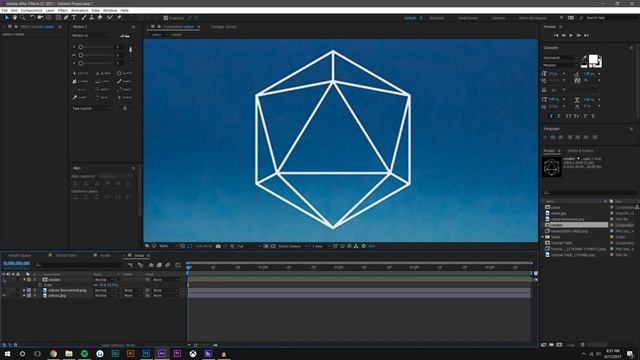Toggle transparency grid in viewer
640x360 pixels.
point(273,246)
